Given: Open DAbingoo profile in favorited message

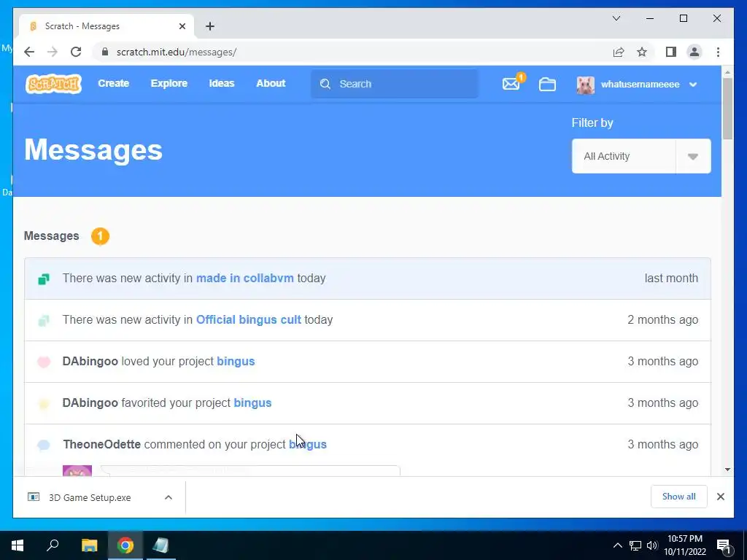Looking at the screenshot, I should pos(90,402).
